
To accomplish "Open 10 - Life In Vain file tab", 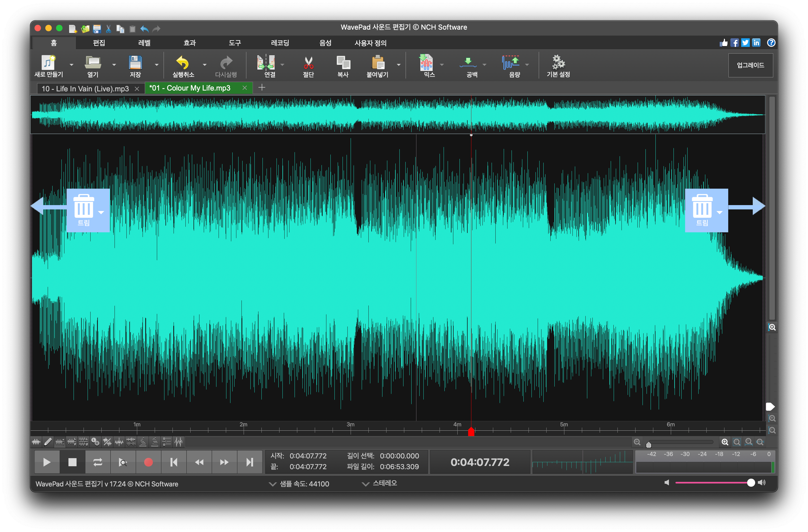I will coord(85,89).
